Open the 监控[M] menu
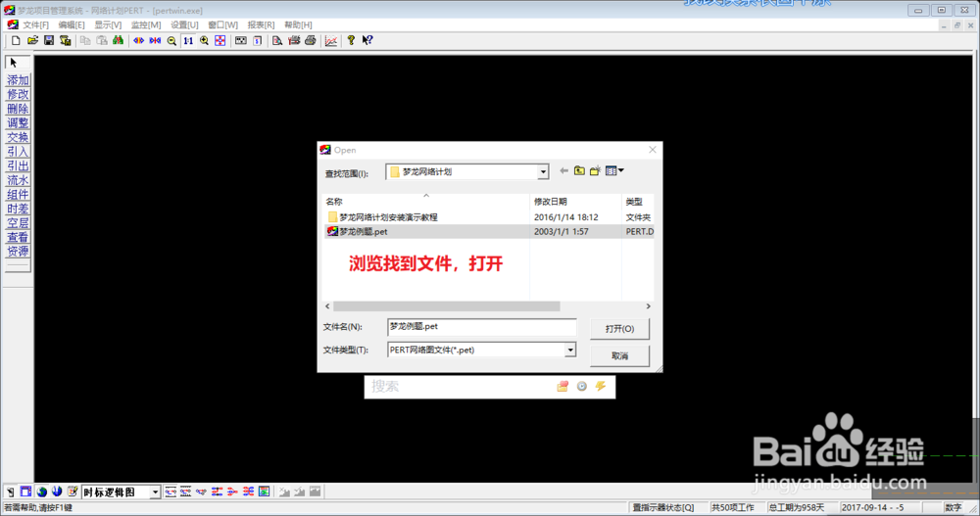The width and height of the screenshot is (980, 516). (x=146, y=25)
